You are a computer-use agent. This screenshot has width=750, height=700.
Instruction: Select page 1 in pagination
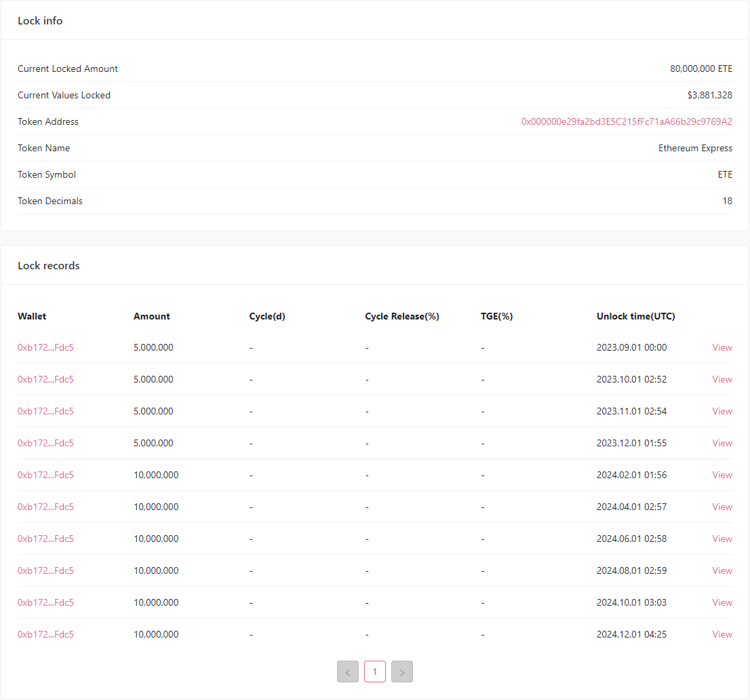pyautogui.click(x=375, y=672)
